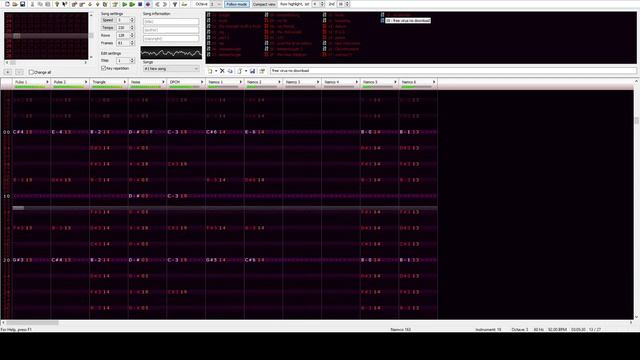The height and width of the screenshot is (360, 640).
Task: Adjust row highlight 1st spinner
Action: point(322,4)
